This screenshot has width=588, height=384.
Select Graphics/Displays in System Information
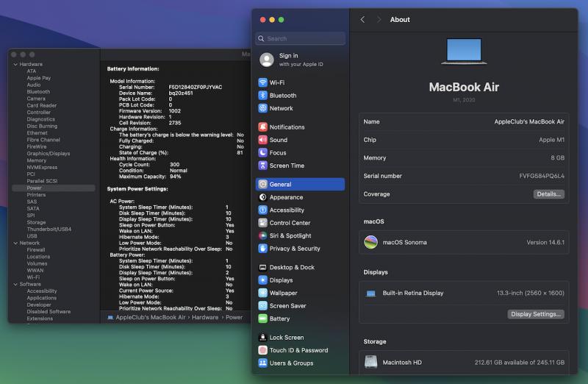point(49,154)
